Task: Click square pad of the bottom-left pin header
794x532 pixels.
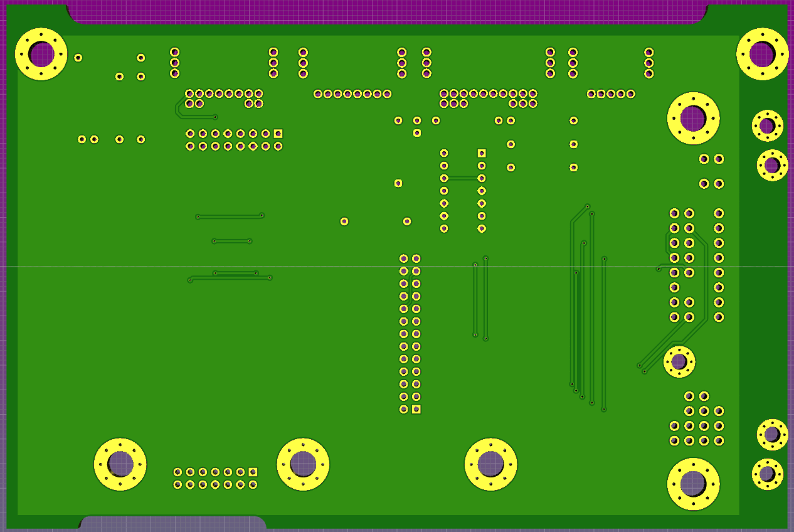Action: click(253, 472)
